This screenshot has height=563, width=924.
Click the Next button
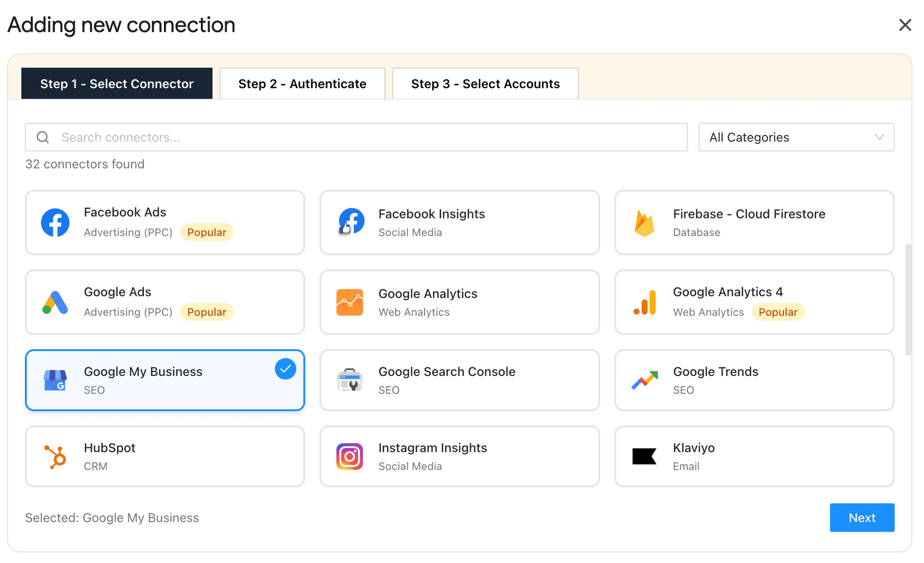tap(861, 517)
